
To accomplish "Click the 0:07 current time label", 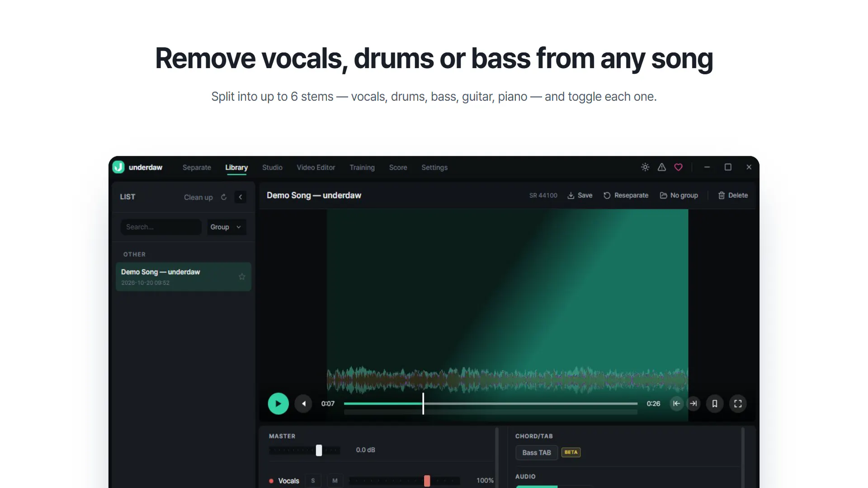I will click(328, 404).
